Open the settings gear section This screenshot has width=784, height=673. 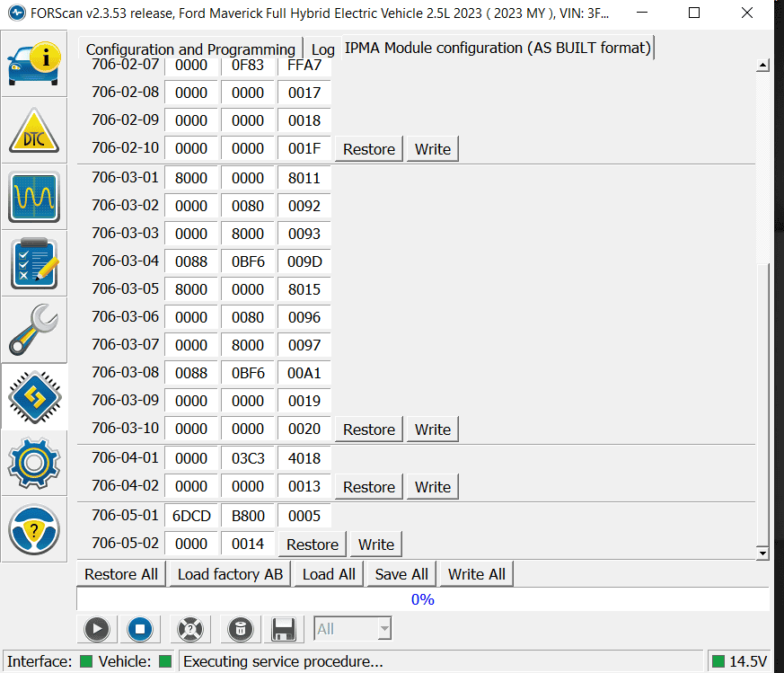(x=34, y=463)
